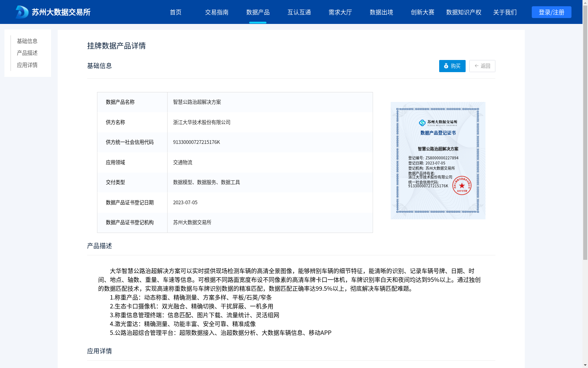Open the 首页 nav item
The width and height of the screenshot is (588, 368).
click(x=176, y=12)
